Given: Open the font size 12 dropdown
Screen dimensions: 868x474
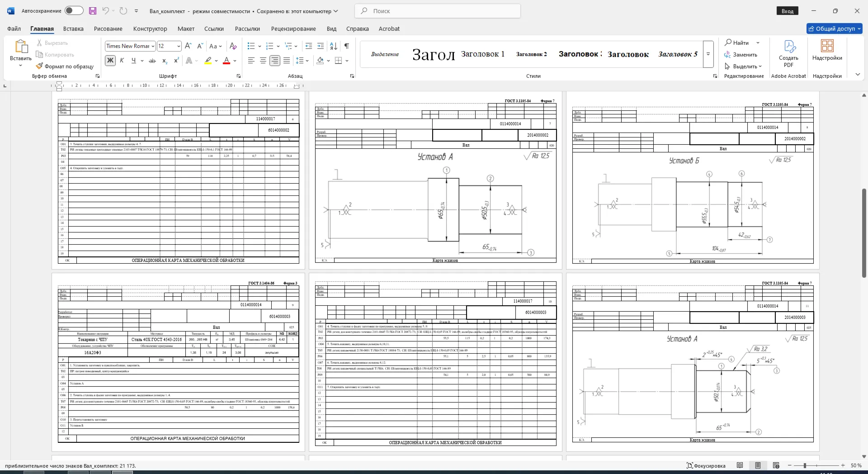Looking at the screenshot, I should (x=179, y=46).
